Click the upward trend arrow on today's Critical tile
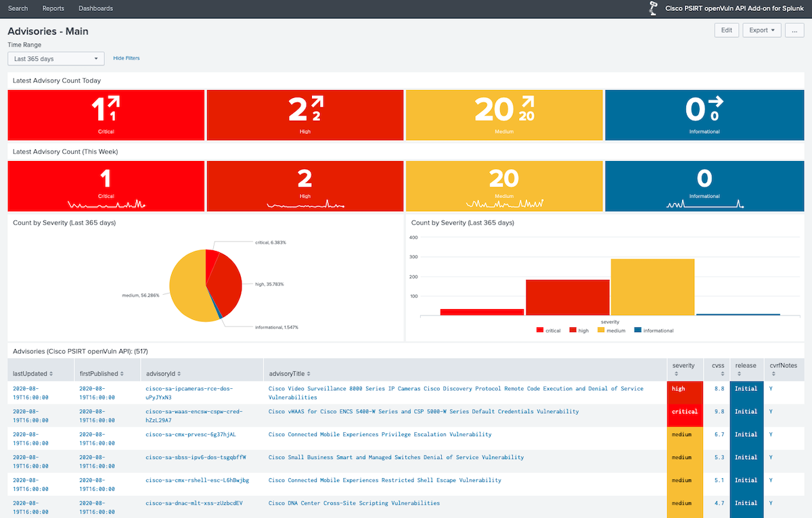Viewport: 812px width, 518px height. [113, 102]
